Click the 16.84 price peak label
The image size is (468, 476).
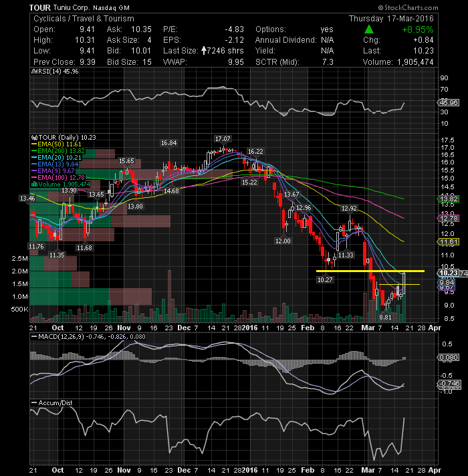point(168,142)
